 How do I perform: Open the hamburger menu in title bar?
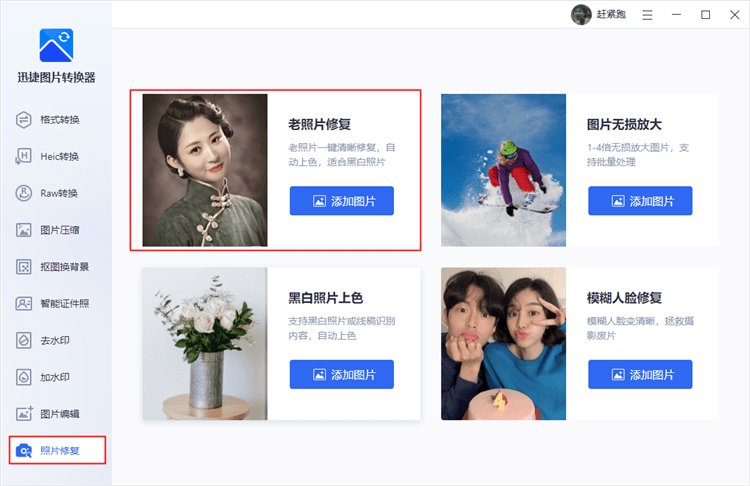point(647,15)
